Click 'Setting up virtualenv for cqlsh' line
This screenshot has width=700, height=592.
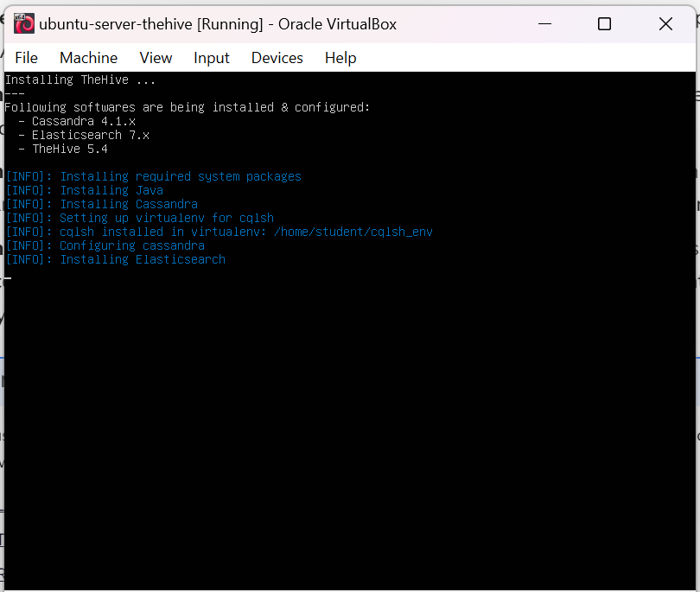click(140, 218)
